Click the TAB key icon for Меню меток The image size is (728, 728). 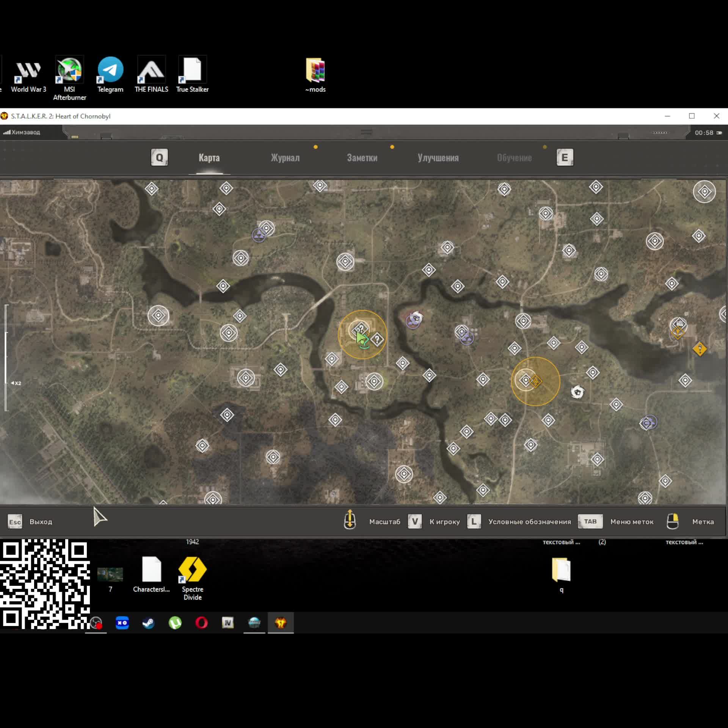[590, 521]
